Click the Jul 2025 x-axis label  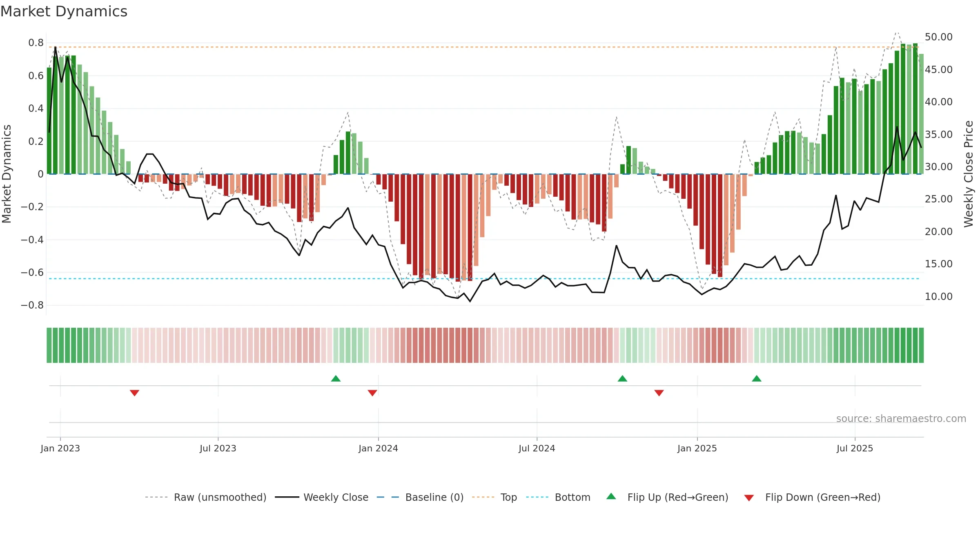855,448
